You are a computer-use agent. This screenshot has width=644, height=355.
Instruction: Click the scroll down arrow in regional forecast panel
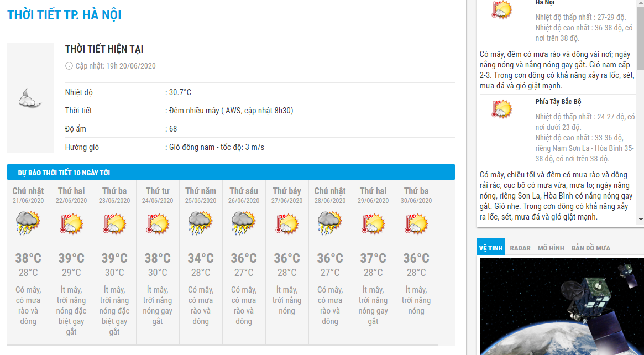(x=641, y=220)
